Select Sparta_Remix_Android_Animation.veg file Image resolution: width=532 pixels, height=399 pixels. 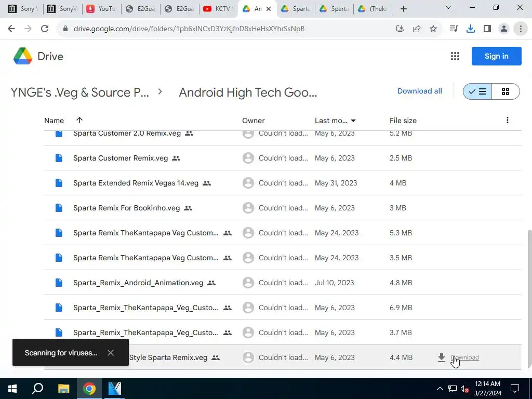point(282,283)
